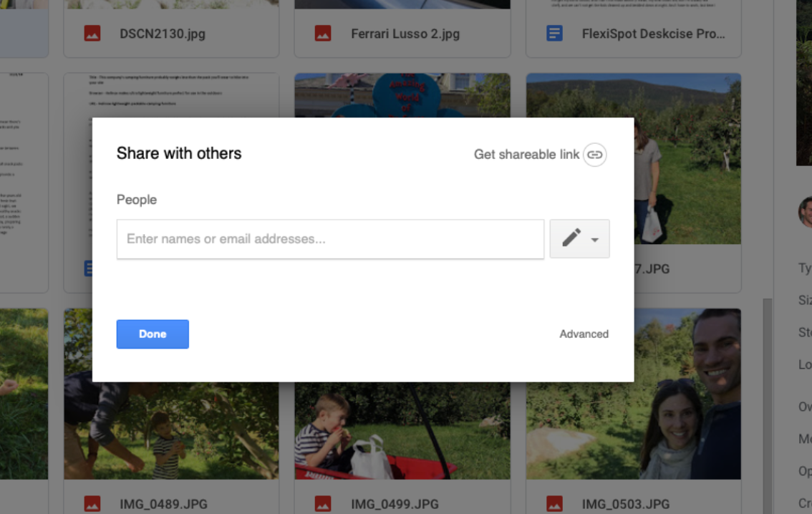Focus the names or email addresses field

coord(330,239)
